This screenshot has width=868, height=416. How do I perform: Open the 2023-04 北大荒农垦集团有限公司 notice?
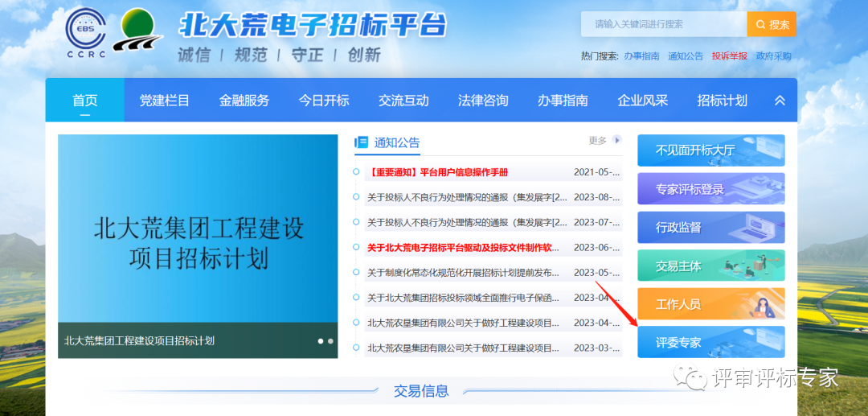coord(464,323)
